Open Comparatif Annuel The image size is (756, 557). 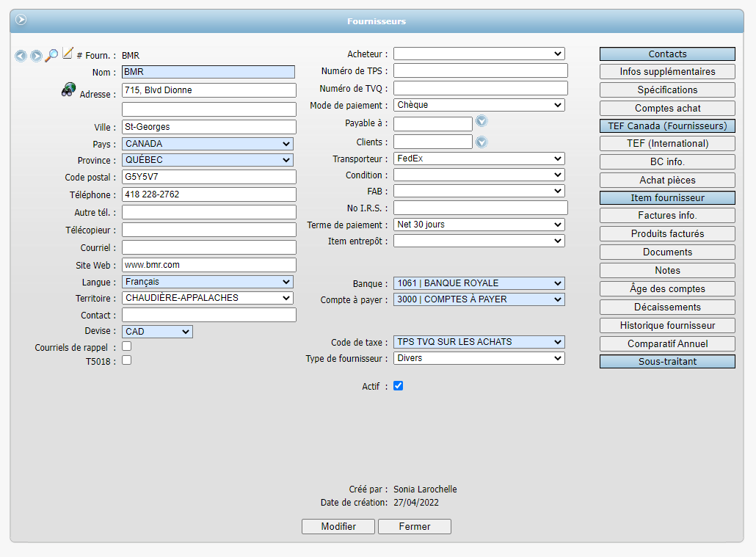[667, 344]
